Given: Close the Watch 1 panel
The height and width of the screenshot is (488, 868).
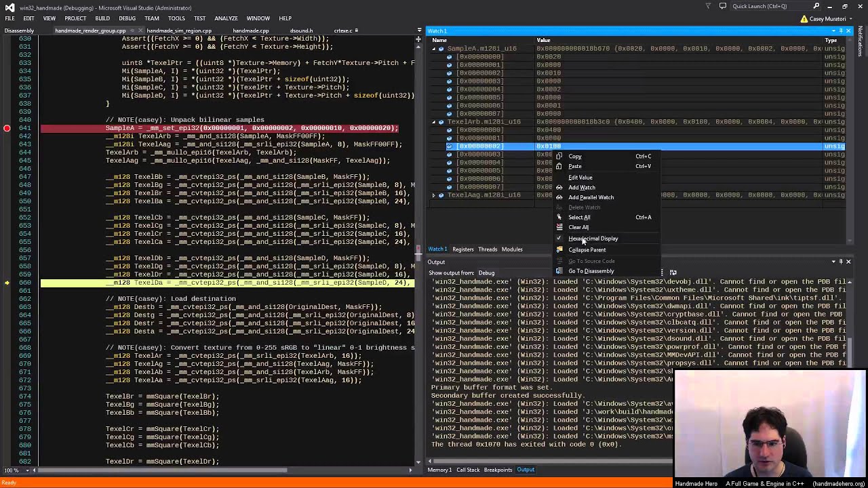Looking at the screenshot, I should click(x=848, y=31).
